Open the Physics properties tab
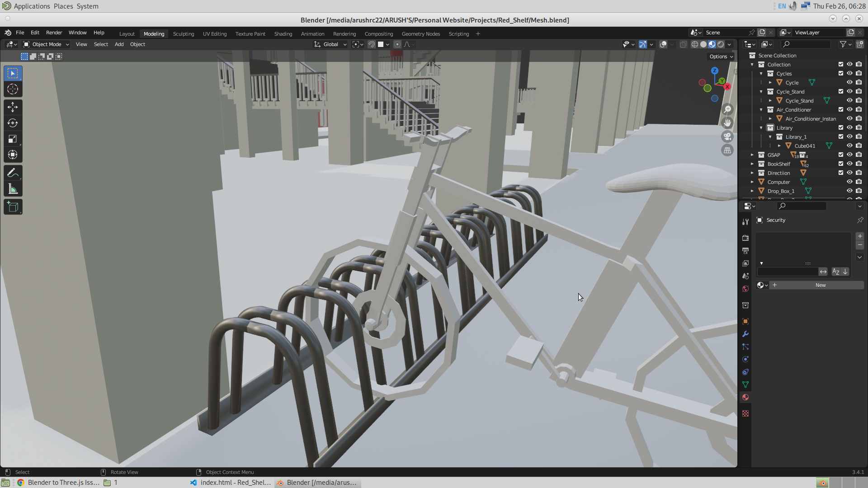The height and width of the screenshot is (488, 868). (745, 359)
